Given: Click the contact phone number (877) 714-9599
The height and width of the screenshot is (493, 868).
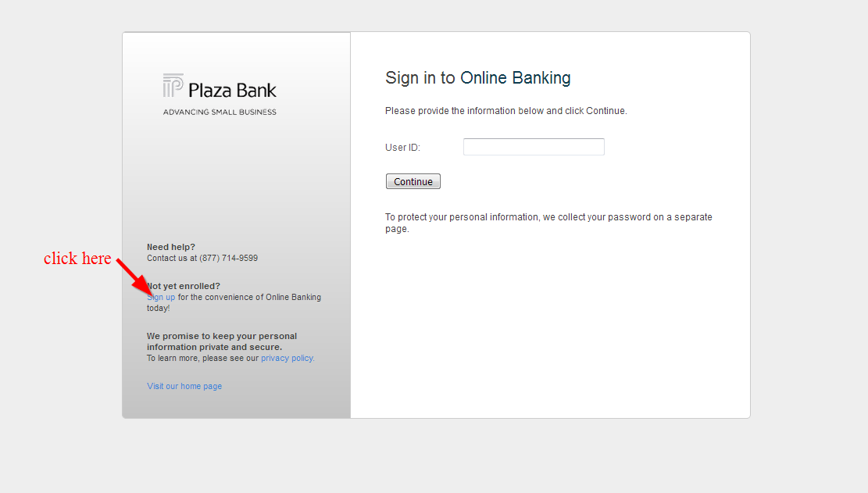Looking at the screenshot, I should click(x=229, y=258).
